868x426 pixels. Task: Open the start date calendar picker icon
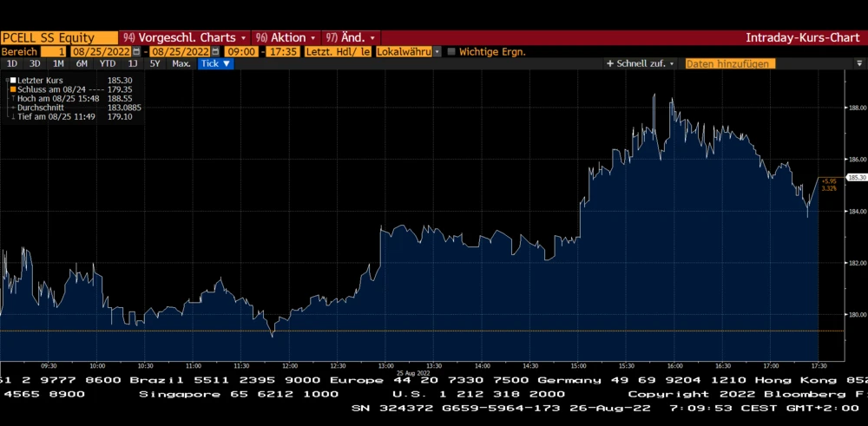[135, 52]
